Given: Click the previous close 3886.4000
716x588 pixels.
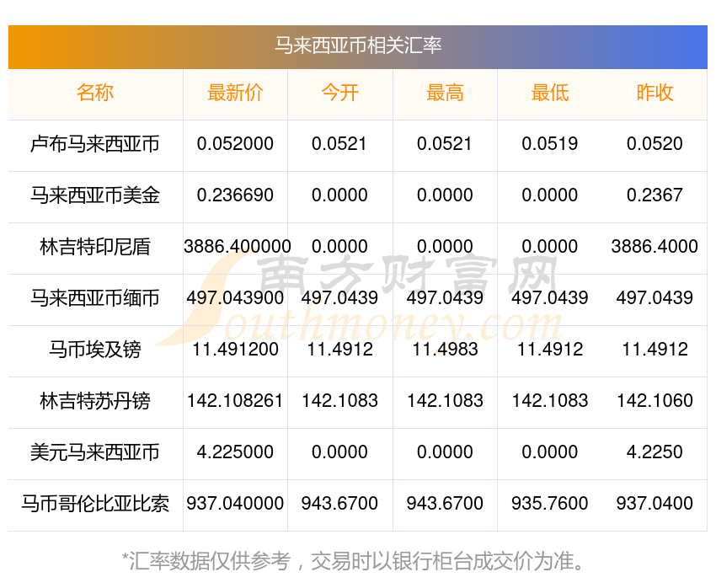Looking at the screenshot, I should click(x=655, y=247).
